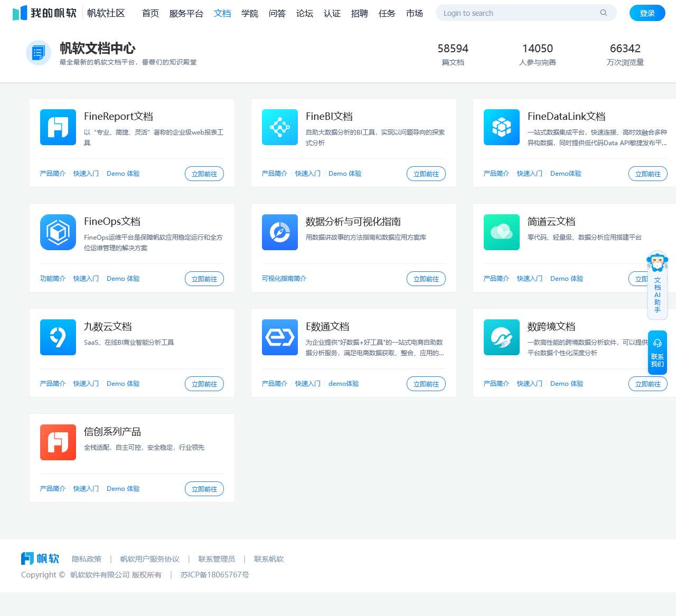Open the 认证 nav item
This screenshot has height=616, width=676.
[x=332, y=13]
